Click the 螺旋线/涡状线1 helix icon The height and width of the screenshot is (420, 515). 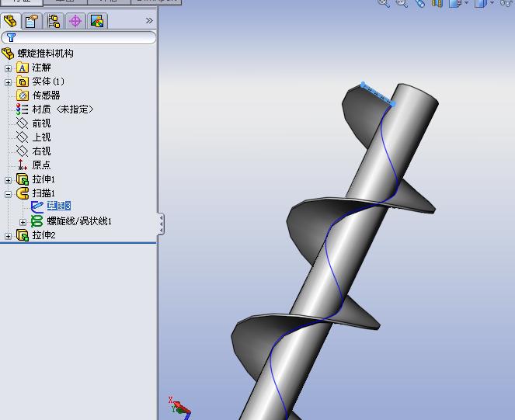click(x=37, y=221)
